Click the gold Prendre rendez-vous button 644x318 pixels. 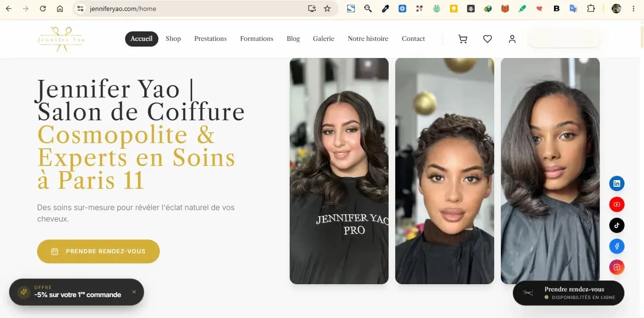(x=98, y=251)
